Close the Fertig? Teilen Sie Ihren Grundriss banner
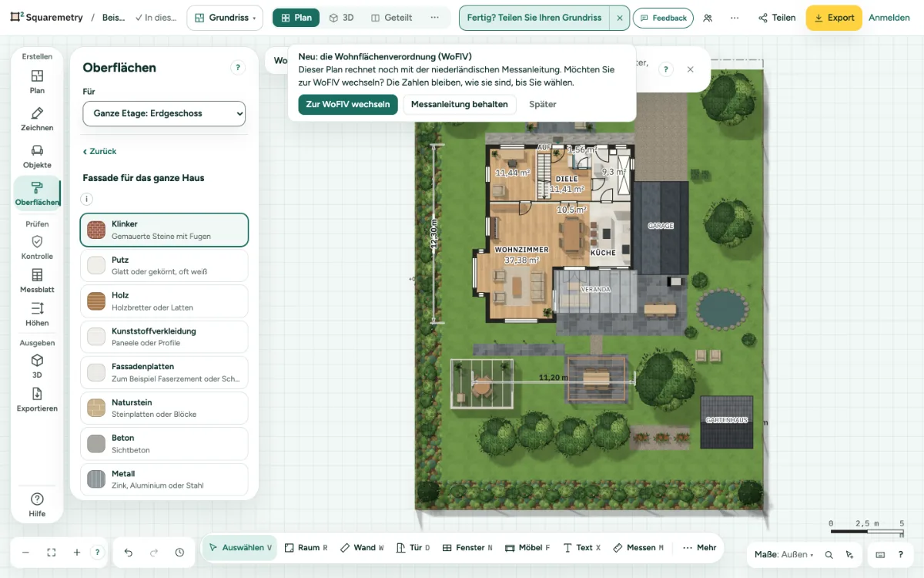Image resolution: width=924 pixels, height=578 pixels. 620,18
